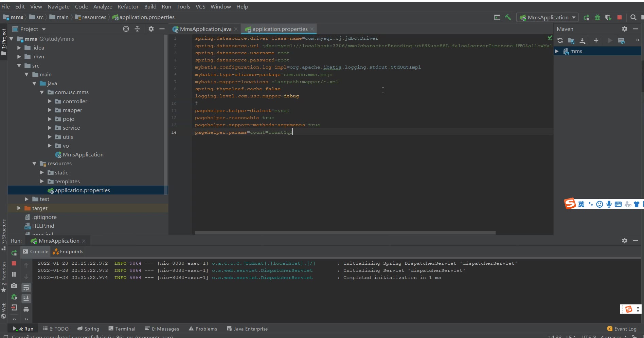Click the print icon in the console toolbar
The width and height of the screenshot is (644, 338).
(26, 309)
